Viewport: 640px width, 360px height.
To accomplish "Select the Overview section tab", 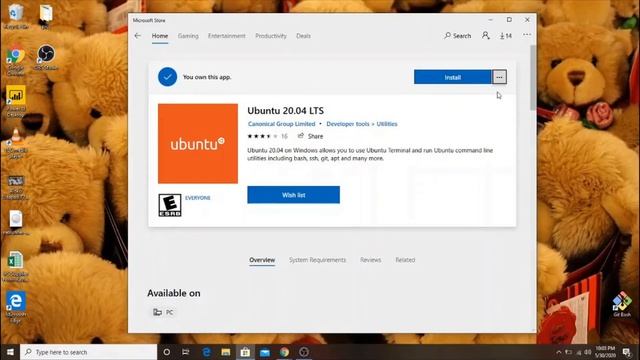I will (262, 260).
